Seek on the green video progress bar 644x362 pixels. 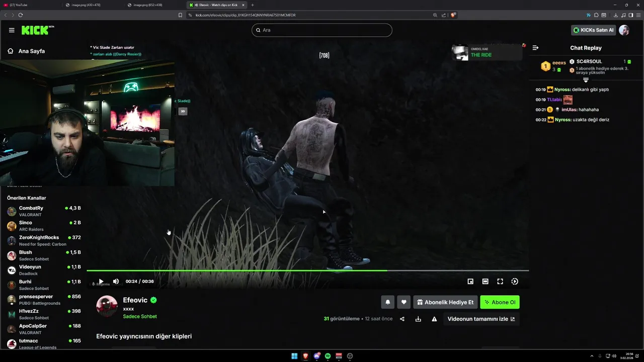click(x=307, y=270)
